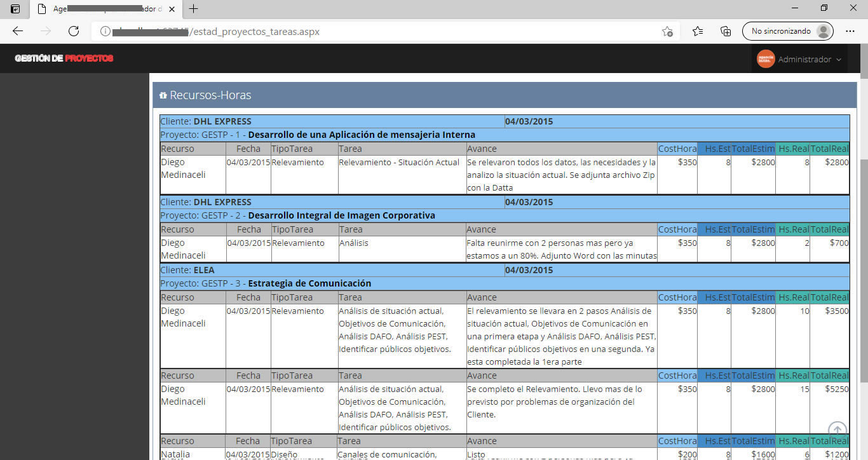
Task: Restore down the browser window
Action: [x=824, y=8]
